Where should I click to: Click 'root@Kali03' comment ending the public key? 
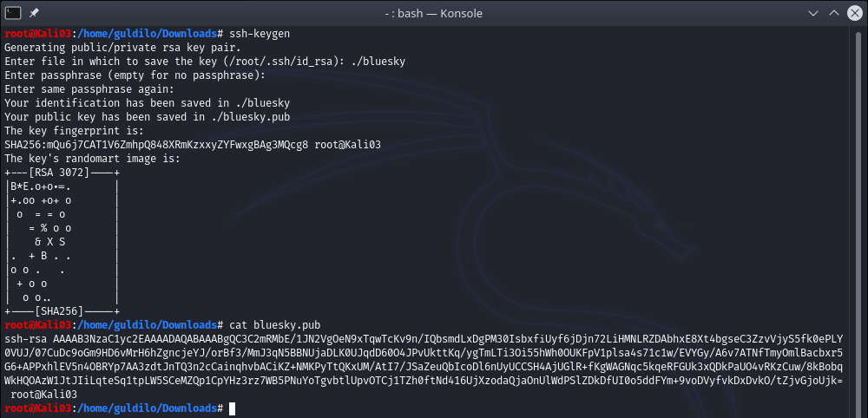(43, 394)
